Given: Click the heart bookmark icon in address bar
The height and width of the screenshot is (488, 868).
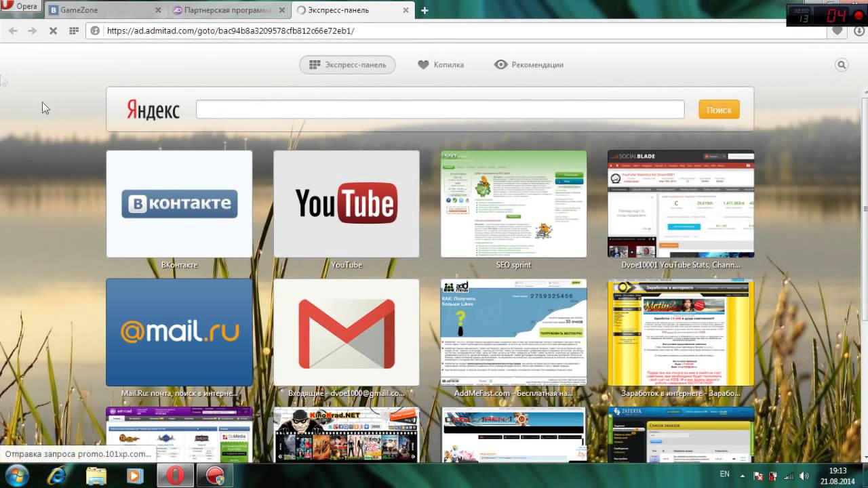Looking at the screenshot, I should click(x=837, y=30).
